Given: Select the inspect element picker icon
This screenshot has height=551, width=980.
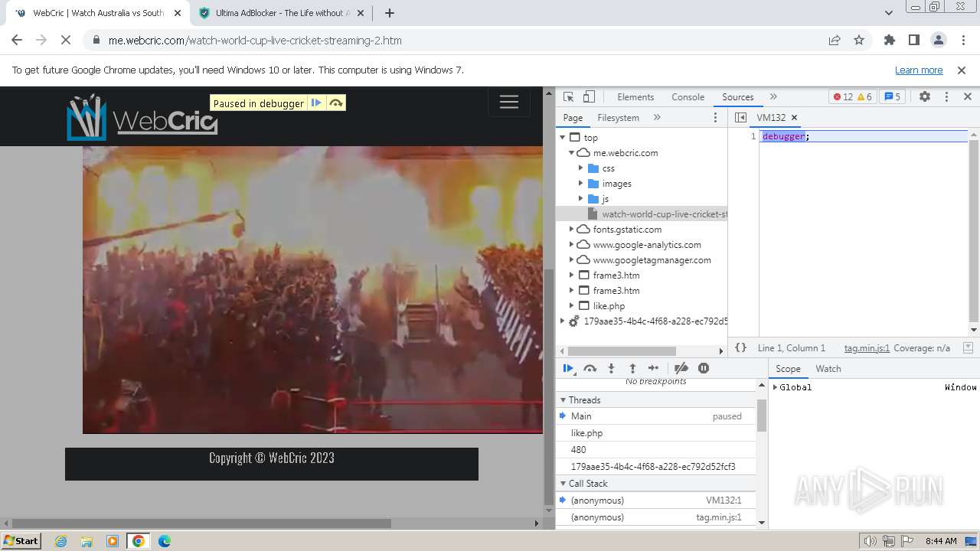Looking at the screenshot, I should coord(568,96).
